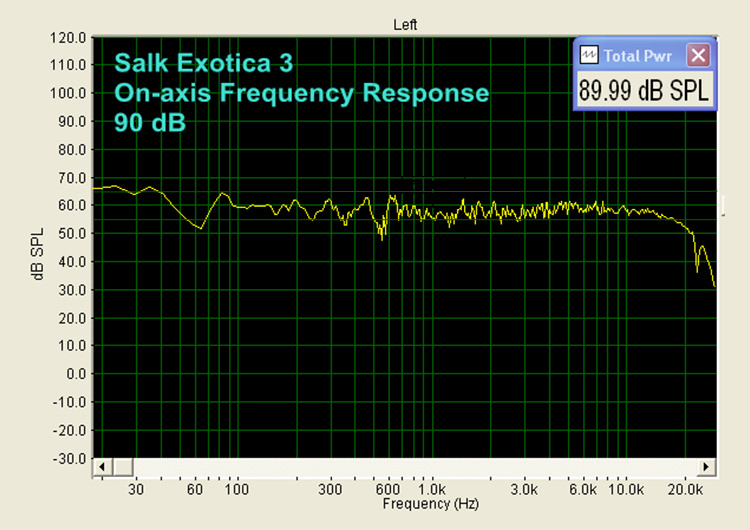The width and height of the screenshot is (750, 530).
Task: Click the 'Left' channel title above graph
Action: [405, 25]
